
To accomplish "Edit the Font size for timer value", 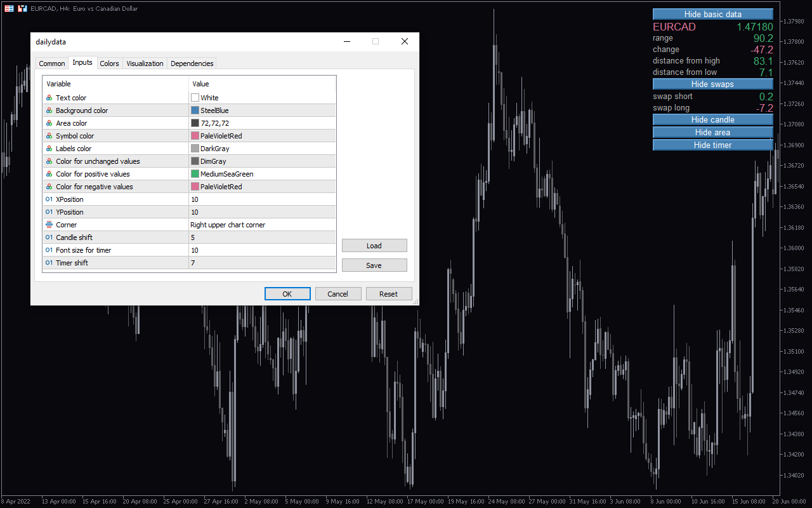I will tap(262, 250).
